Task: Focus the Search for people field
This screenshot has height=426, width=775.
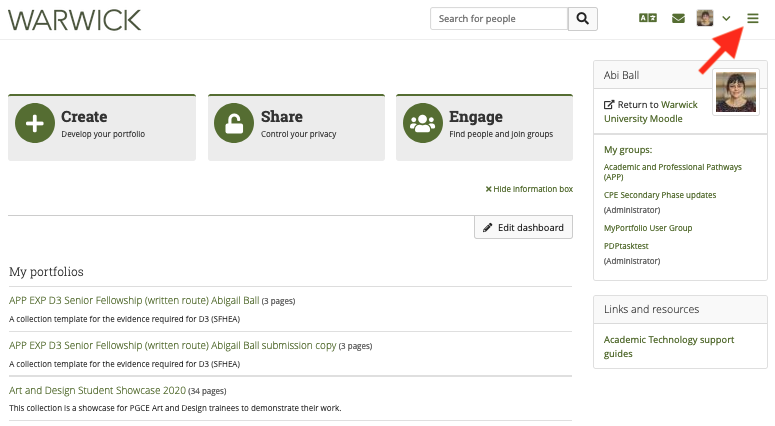Action: (498, 18)
